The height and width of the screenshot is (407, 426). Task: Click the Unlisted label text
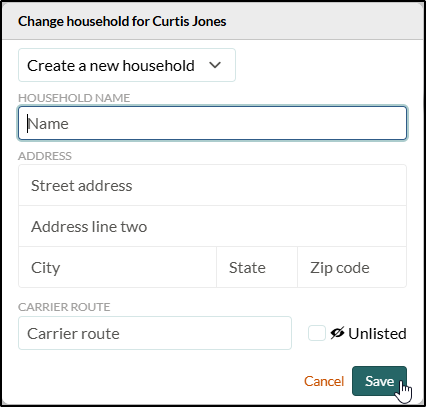[377, 333]
